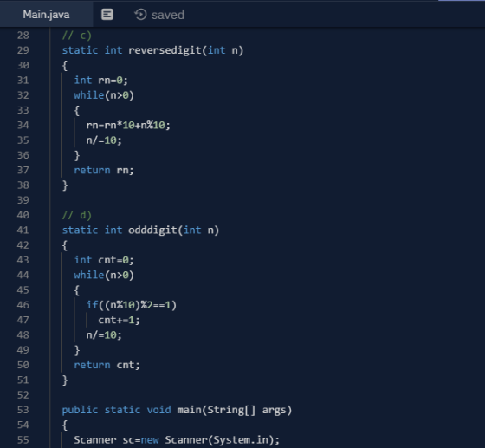The width and height of the screenshot is (485, 448).
Task: Click 'n/=10;' on line 35
Action: tap(104, 140)
